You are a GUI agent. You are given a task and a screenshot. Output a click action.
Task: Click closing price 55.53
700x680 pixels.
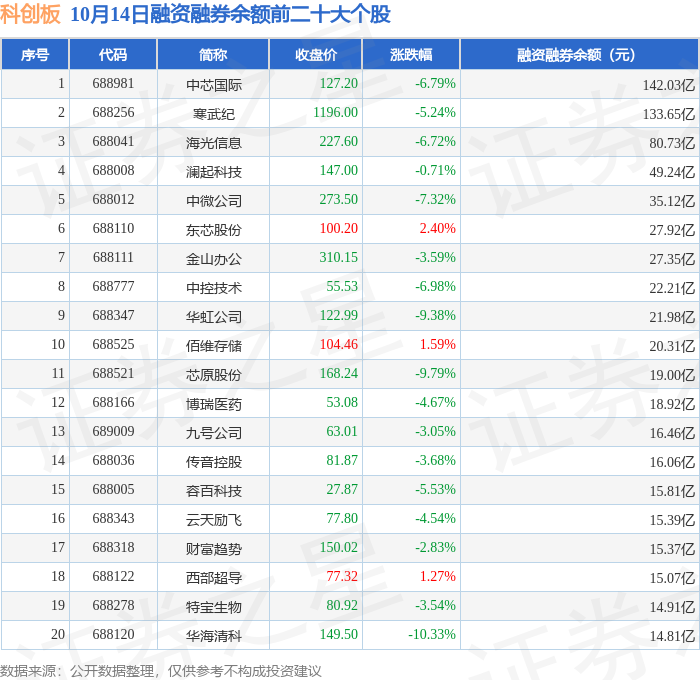point(342,287)
